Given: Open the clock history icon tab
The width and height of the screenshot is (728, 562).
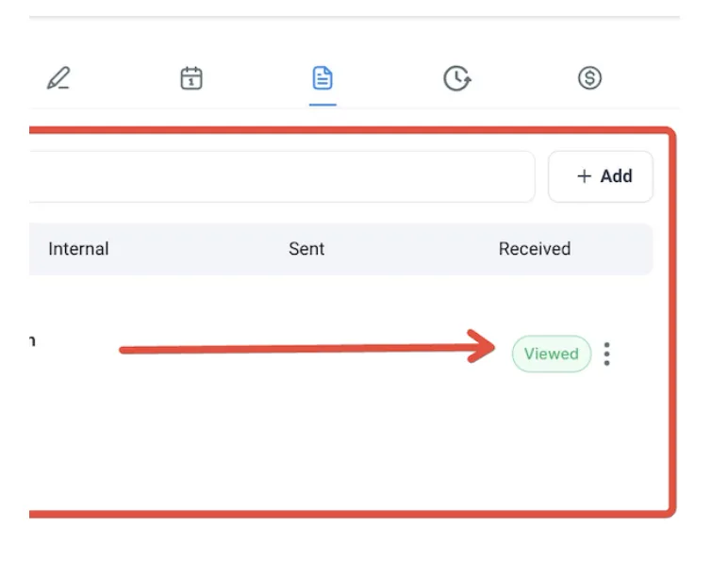Looking at the screenshot, I should pyautogui.click(x=457, y=78).
